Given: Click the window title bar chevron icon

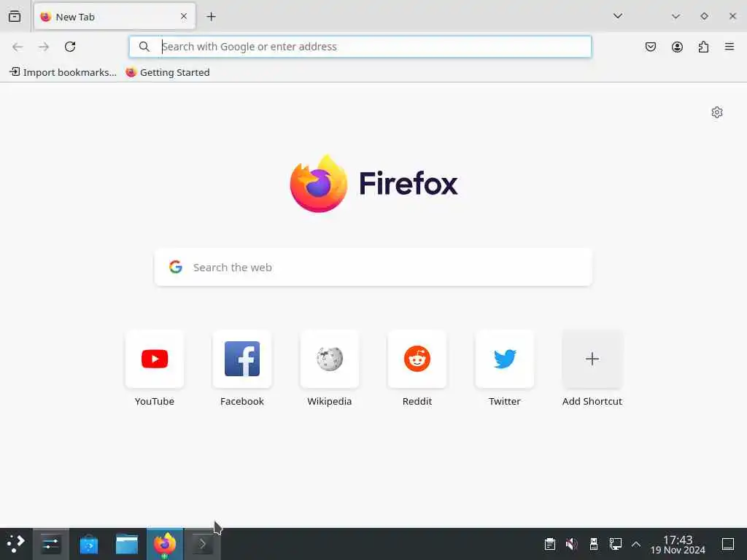Looking at the screenshot, I should 676,16.
